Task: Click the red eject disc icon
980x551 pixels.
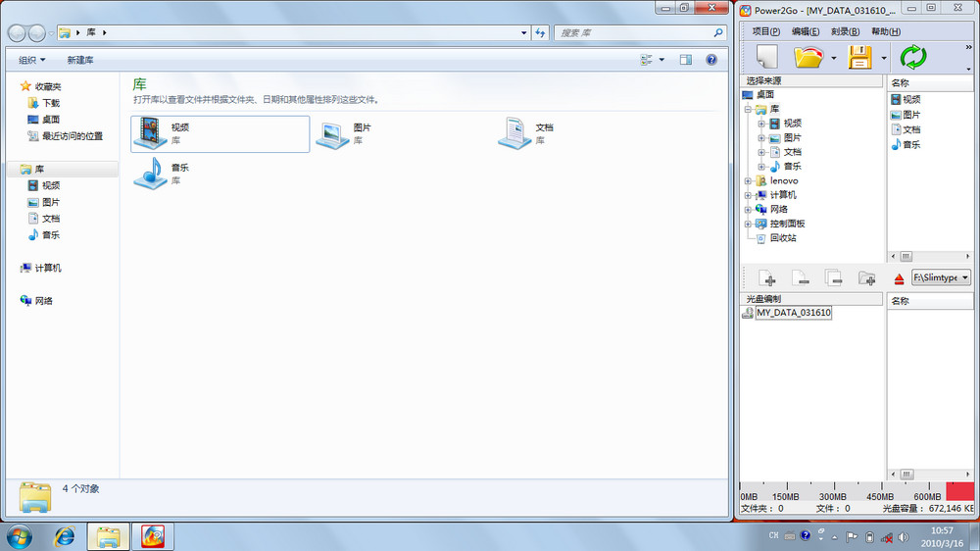Action: tap(899, 279)
